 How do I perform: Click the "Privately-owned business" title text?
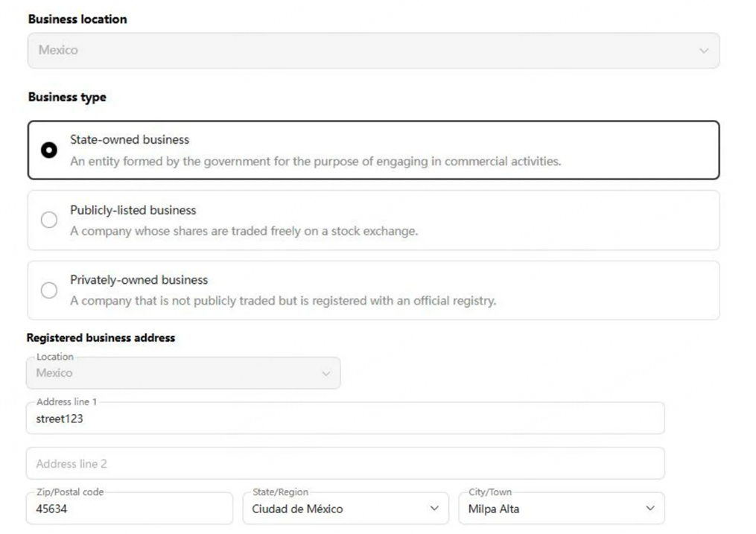pos(139,280)
